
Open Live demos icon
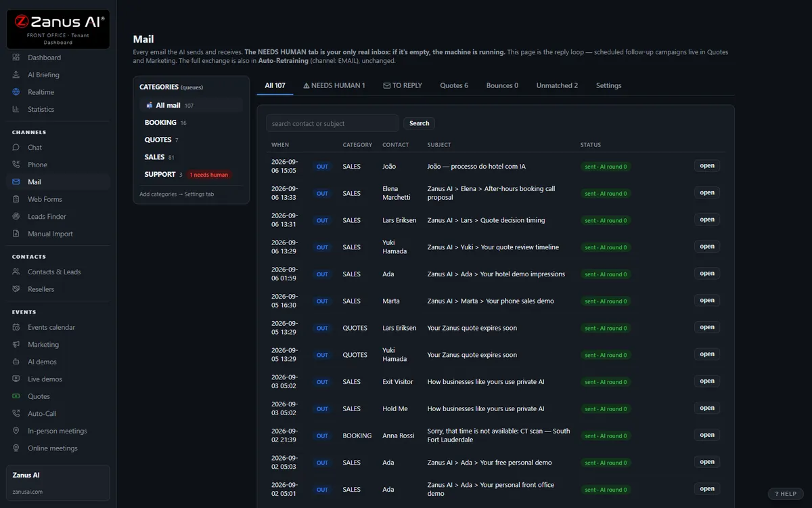pyautogui.click(x=16, y=379)
